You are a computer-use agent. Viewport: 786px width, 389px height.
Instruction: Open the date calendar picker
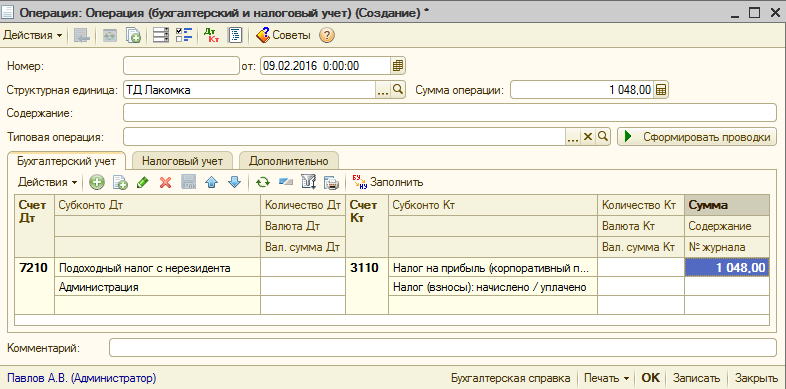click(398, 66)
